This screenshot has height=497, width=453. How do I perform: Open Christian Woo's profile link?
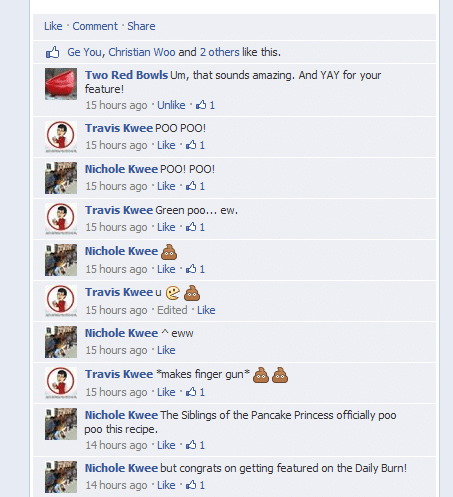(x=142, y=52)
